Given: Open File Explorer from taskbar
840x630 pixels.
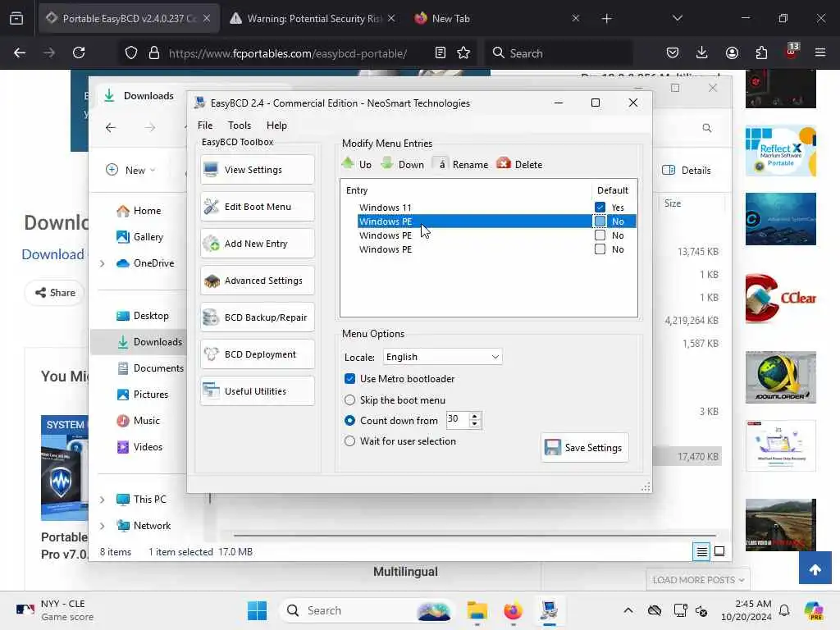Looking at the screenshot, I should 477,610.
